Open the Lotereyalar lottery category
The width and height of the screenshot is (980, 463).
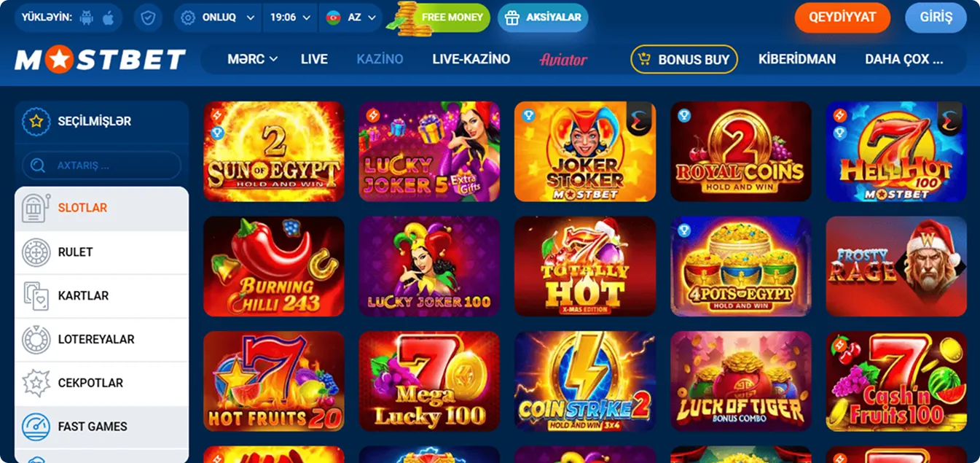pos(101,340)
